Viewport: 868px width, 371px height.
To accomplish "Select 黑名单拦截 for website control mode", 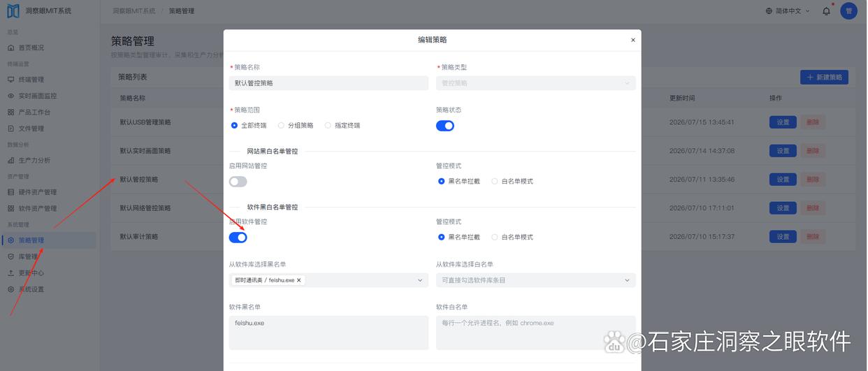I will pos(459,181).
